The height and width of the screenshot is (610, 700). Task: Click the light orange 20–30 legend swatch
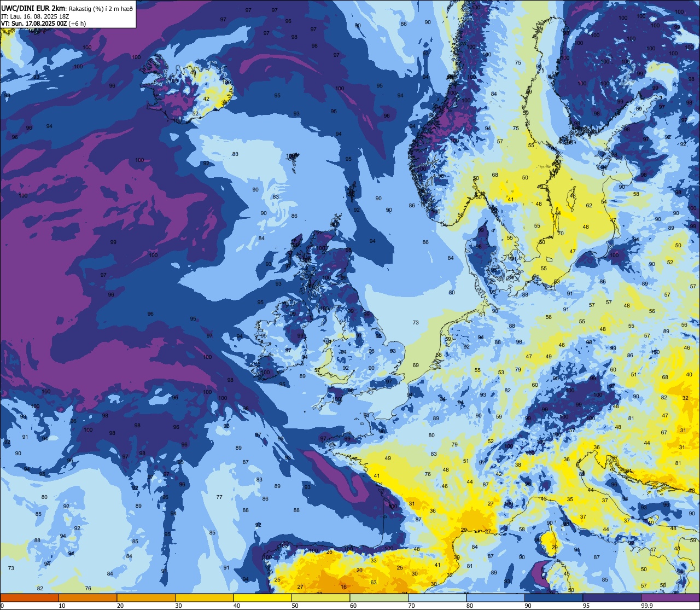coord(146,597)
